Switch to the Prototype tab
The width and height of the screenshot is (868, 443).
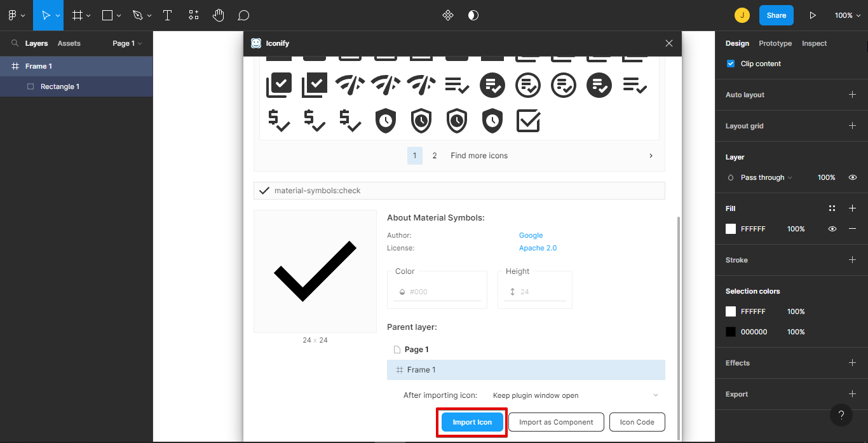point(775,43)
